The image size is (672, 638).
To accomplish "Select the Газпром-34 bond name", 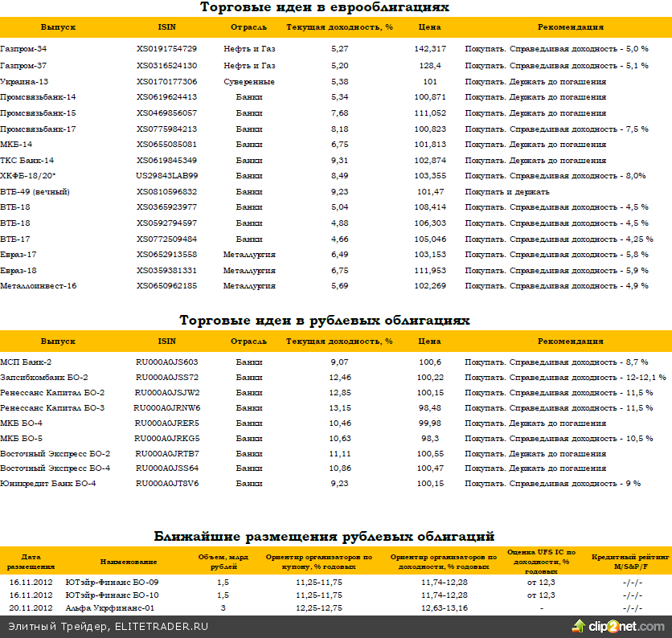I will pyautogui.click(x=23, y=50).
